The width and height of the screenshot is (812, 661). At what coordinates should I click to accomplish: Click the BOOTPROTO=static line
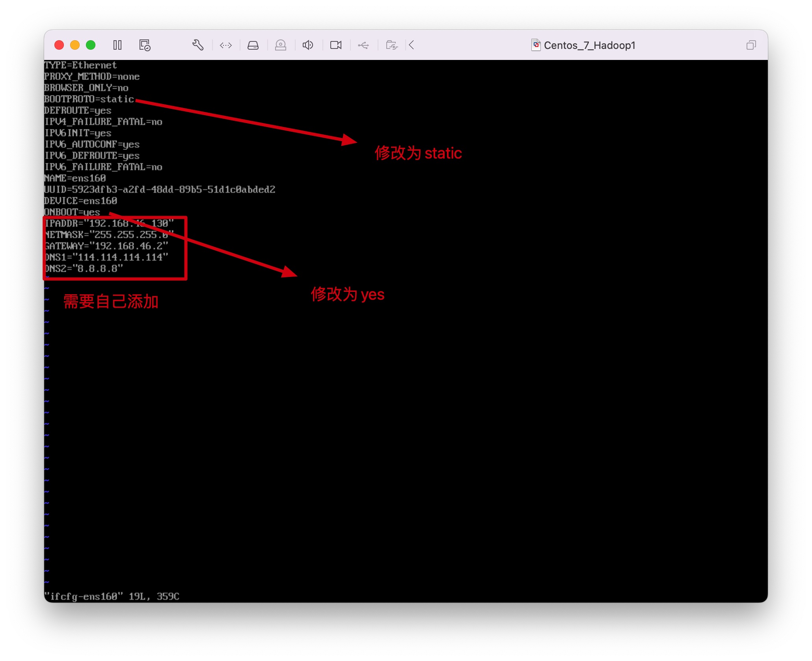coord(89,99)
